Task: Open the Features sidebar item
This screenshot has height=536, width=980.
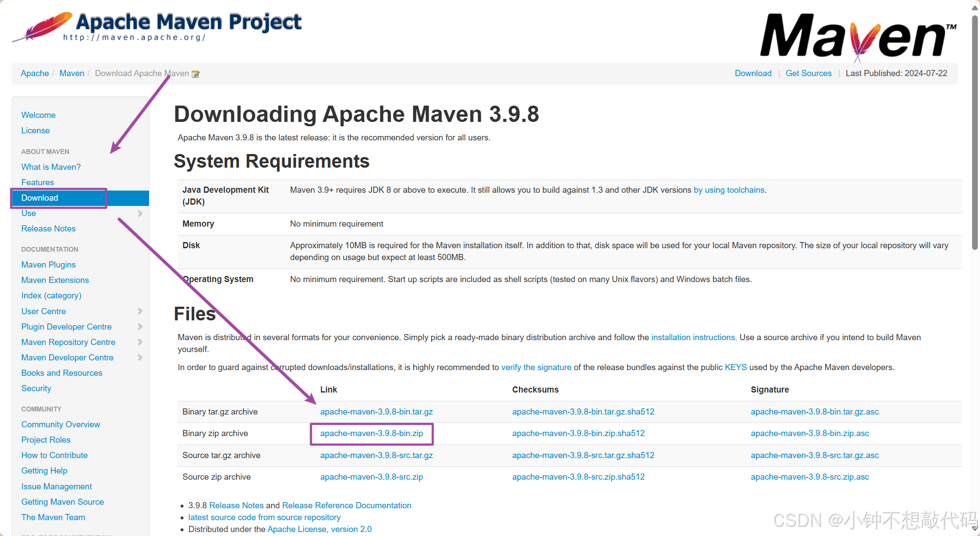Action: (37, 182)
